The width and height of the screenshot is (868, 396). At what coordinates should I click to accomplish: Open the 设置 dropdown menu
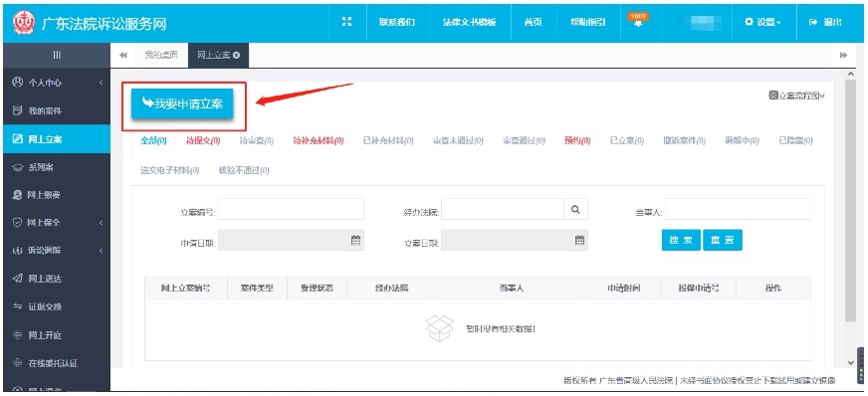[763, 22]
